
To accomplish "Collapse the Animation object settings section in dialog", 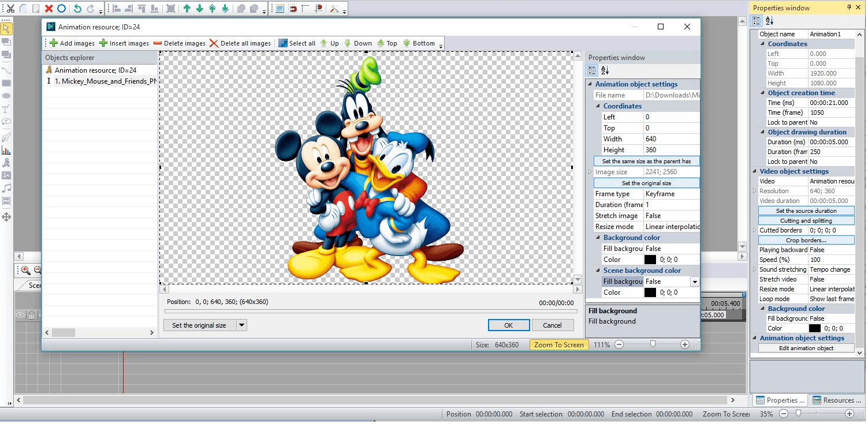I will [590, 84].
